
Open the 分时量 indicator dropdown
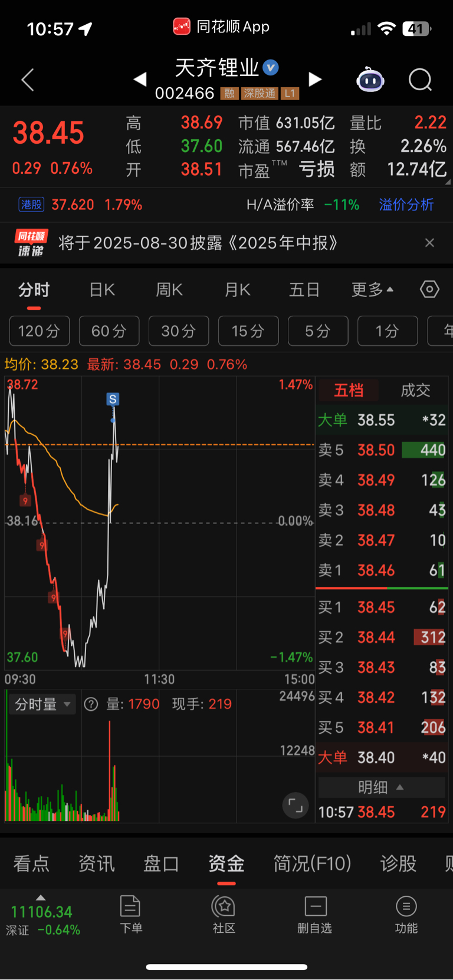click(42, 704)
